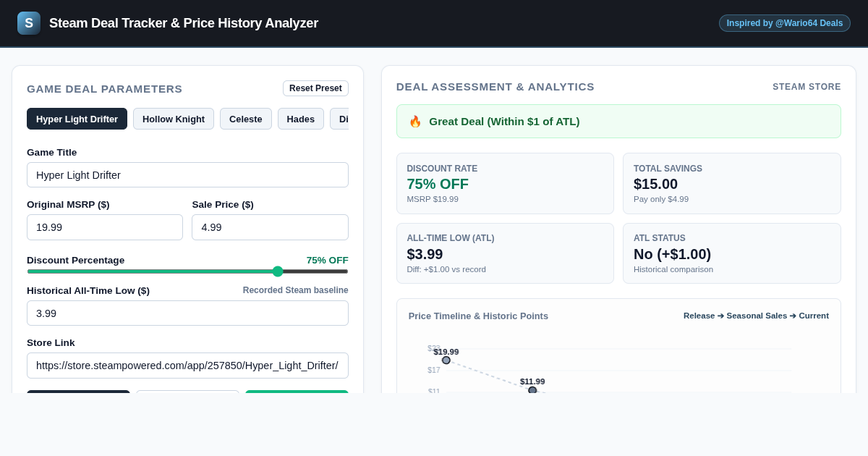Click the 'Pay only $4.99' text
This screenshot has height=456, width=868.
click(x=661, y=199)
